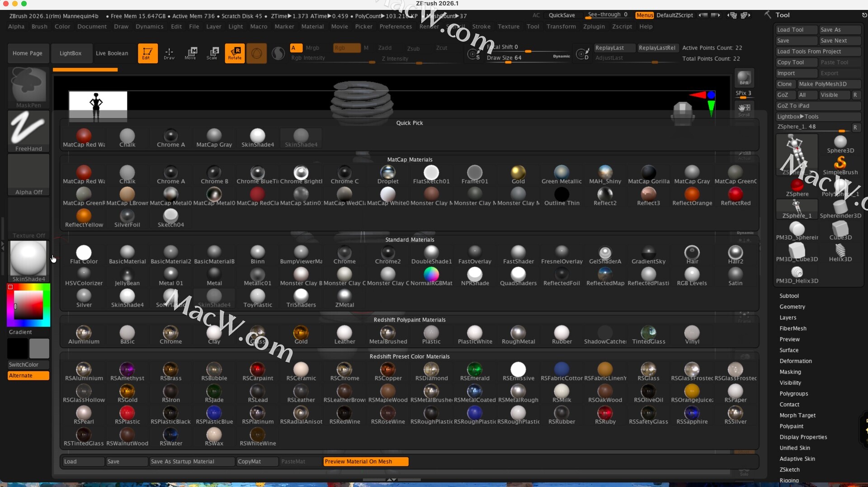Screen dimensions: 868x487
Task: Open the Preferences menu
Action: [x=396, y=27]
